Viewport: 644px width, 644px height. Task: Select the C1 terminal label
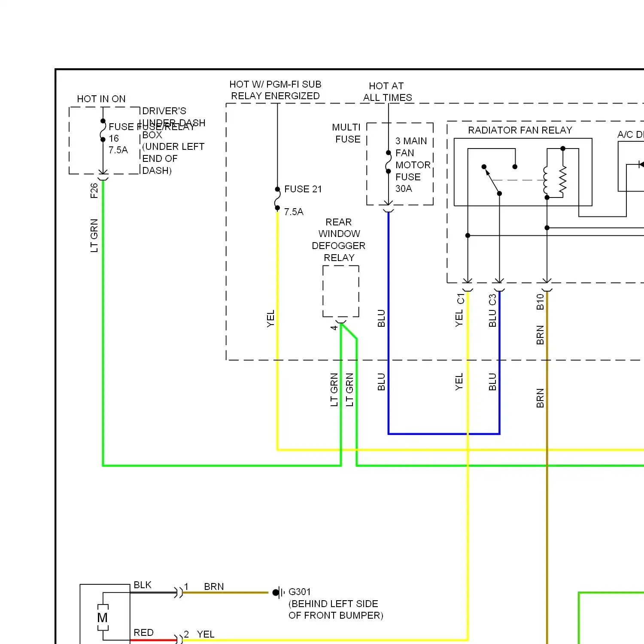click(x=461, y=299)
